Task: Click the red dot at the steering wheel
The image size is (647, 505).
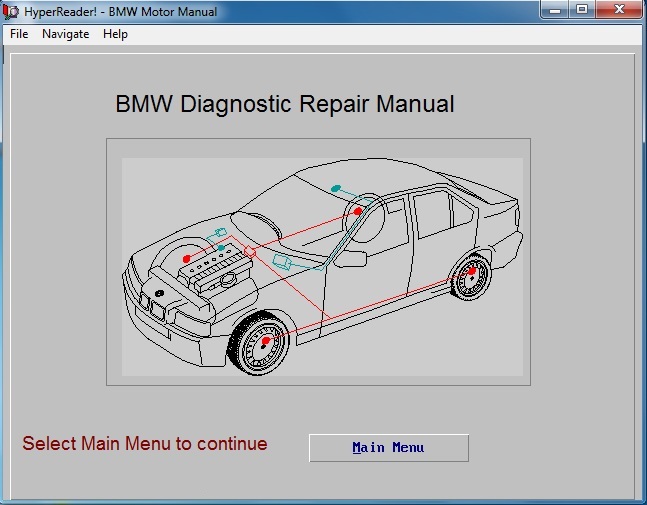Action: [x=357, y=211]
